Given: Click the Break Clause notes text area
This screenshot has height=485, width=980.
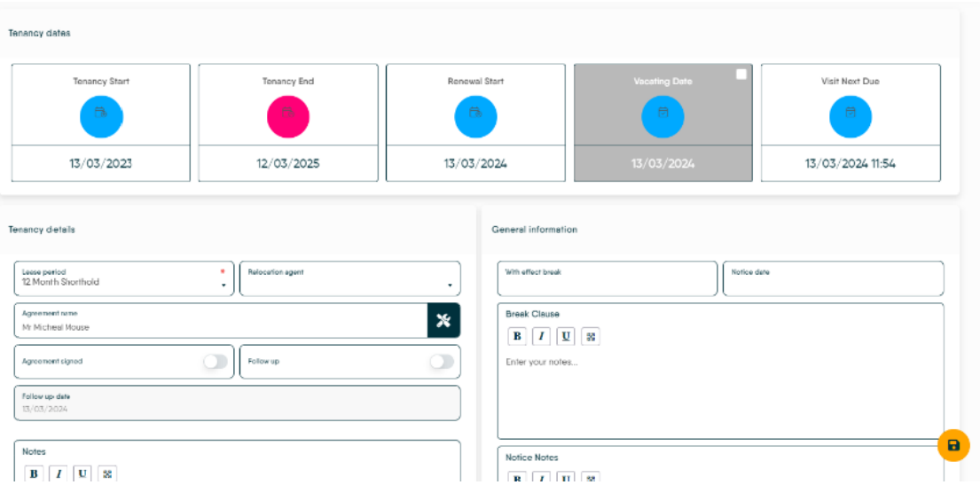Looking at the screenshot, I should [720, 390].
